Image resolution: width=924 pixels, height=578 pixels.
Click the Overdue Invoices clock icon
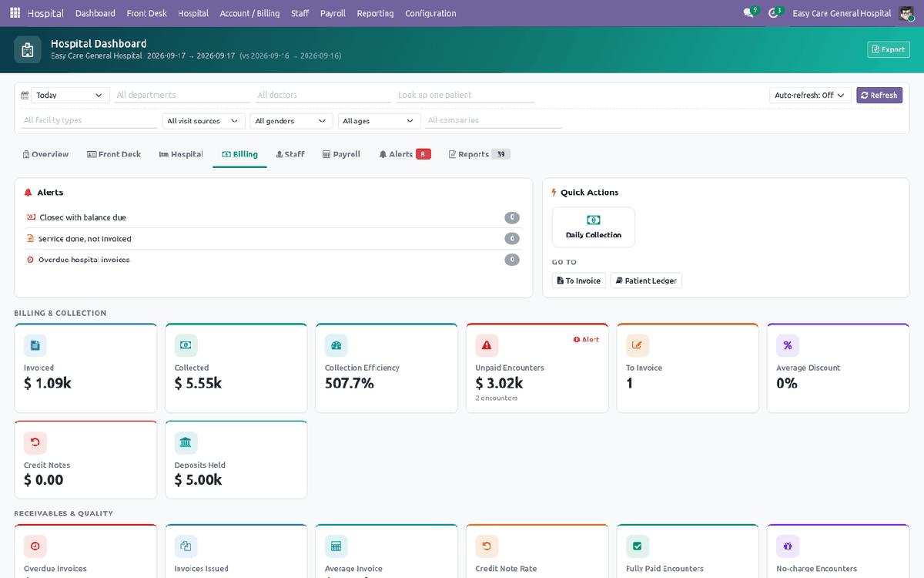pyautogui.click(x=35, y=546)
